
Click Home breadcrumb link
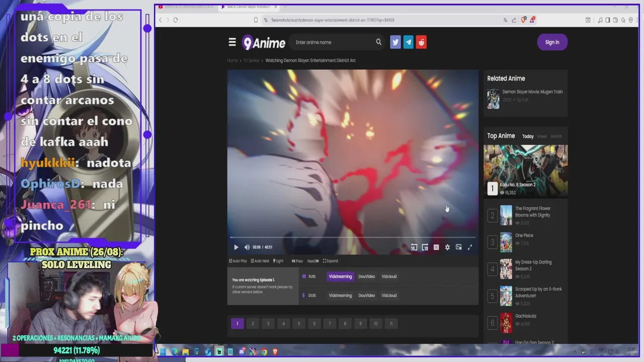(232, 60)
